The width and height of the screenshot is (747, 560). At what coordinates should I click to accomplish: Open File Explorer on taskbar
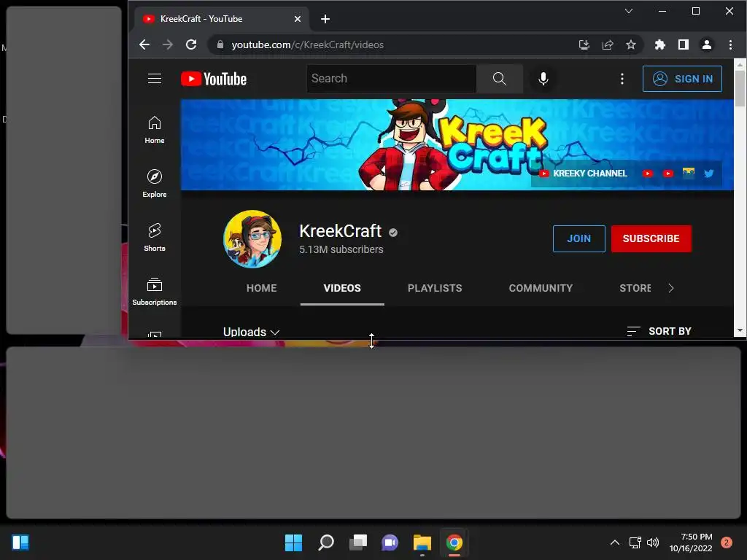point(422,542)
